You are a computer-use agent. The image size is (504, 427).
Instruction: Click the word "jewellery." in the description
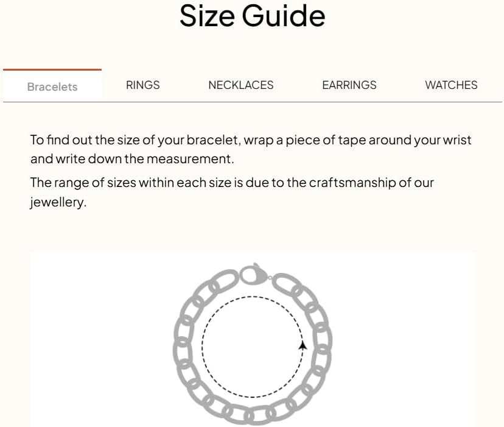coord(58,202)
